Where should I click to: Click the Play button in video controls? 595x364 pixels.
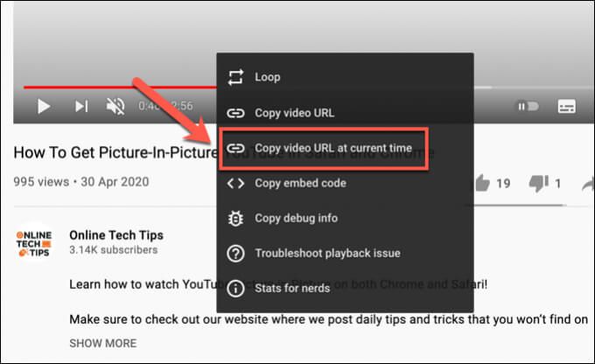44,106
